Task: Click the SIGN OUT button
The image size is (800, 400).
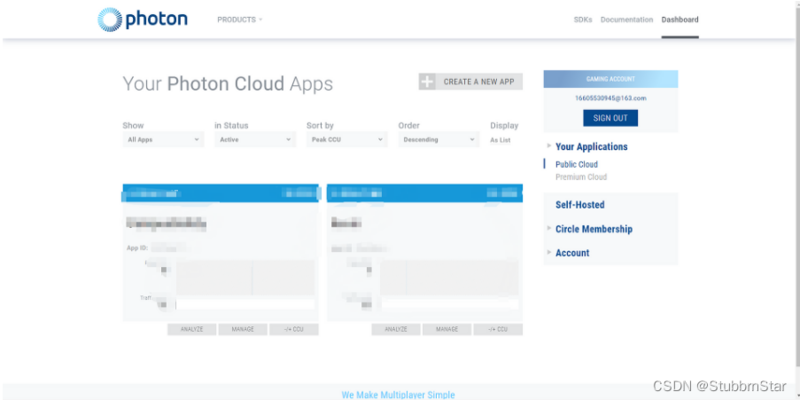Action: click(610, 118)
